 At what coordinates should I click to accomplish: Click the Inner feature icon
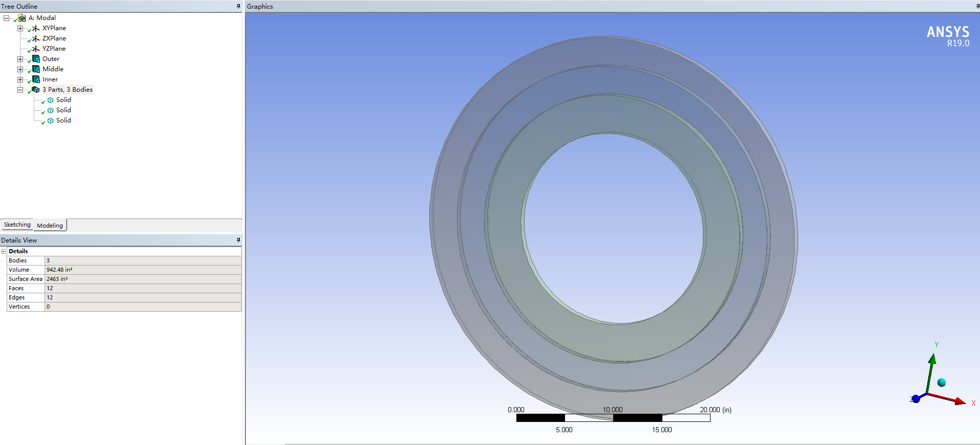click(36, 79)
